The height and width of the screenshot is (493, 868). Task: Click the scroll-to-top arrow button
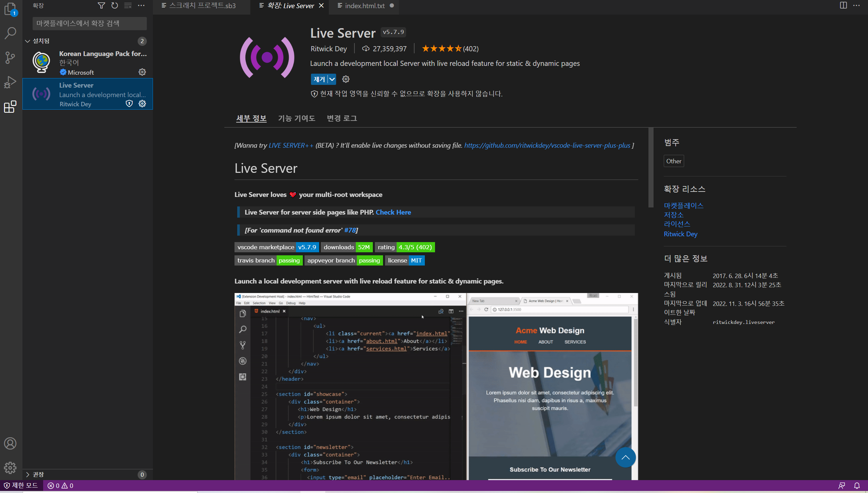click(625, 457)
